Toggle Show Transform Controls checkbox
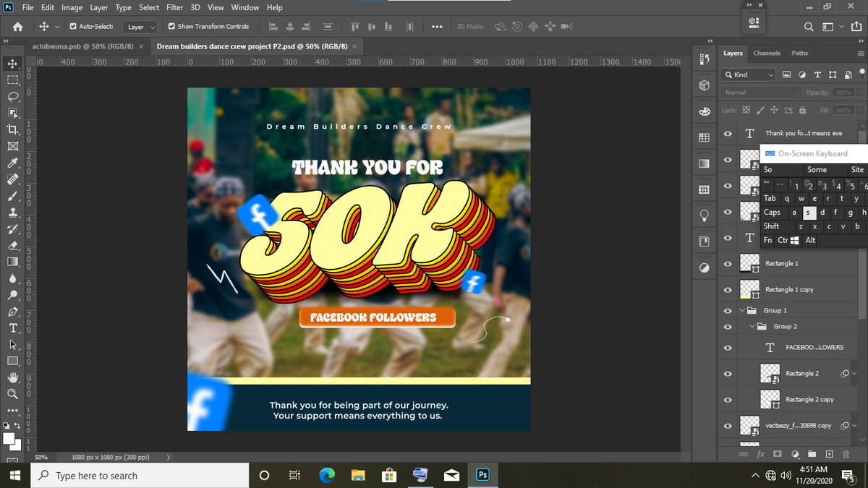The width and height of the screenshot is (868, 488). tap(171, 26)
